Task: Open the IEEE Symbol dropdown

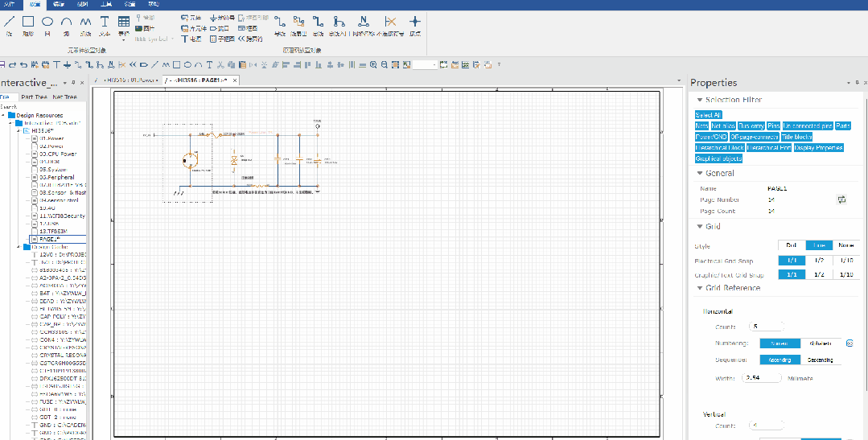Action: [x=155, y=39]
